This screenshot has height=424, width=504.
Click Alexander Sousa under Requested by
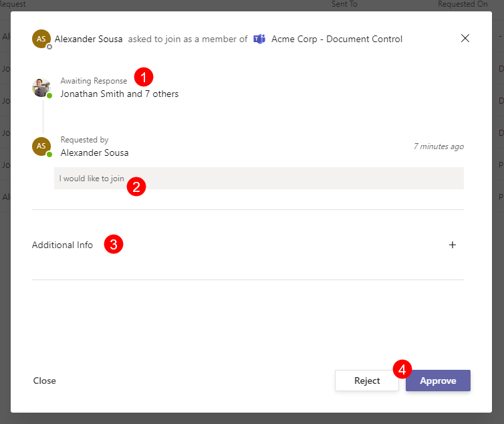click(94, 152)
